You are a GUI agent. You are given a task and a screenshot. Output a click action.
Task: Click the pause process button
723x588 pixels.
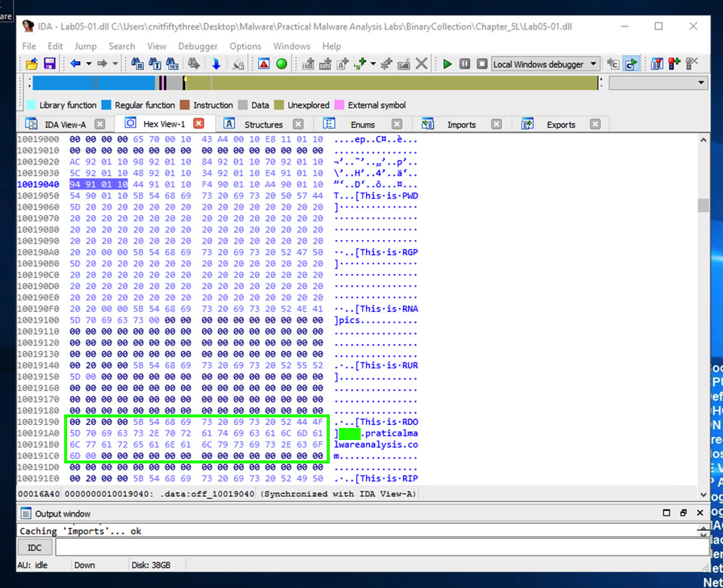click(465, 64)
